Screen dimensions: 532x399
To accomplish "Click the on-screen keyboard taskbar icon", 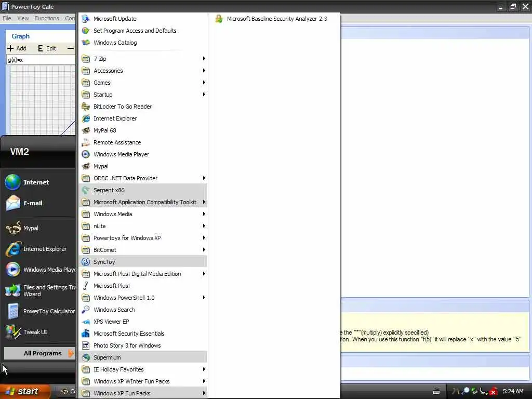I will (436, 392).
